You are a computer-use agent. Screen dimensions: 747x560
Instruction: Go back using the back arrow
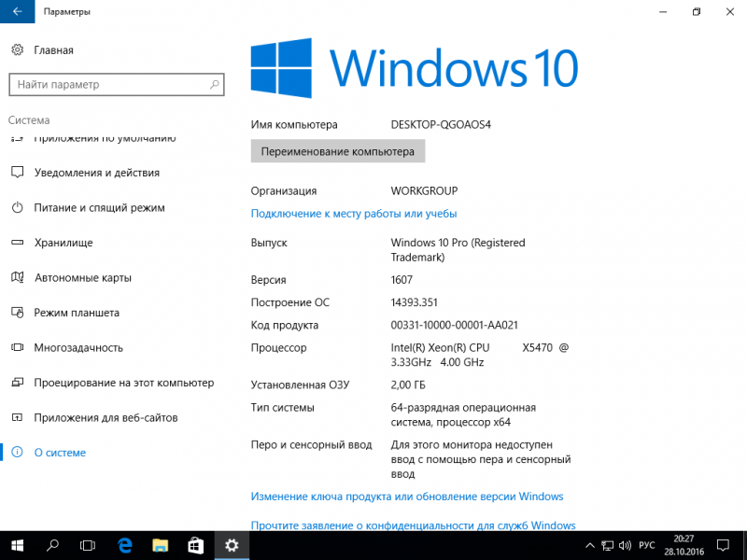pyautogui.click(x=17, y=11)
